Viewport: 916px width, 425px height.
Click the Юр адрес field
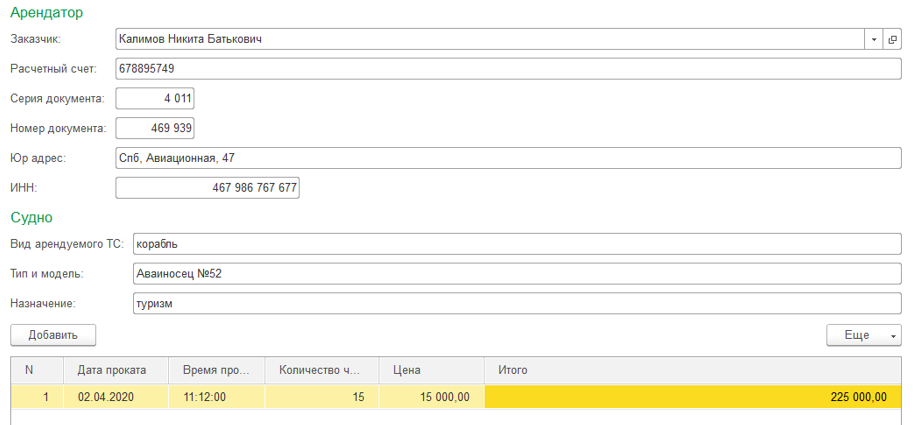(x=508, y=158)
